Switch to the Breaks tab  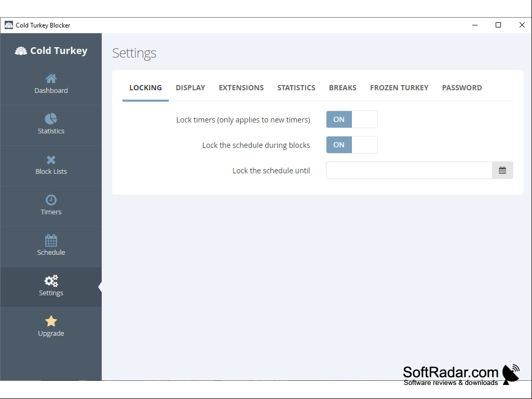tap(343, 88)
